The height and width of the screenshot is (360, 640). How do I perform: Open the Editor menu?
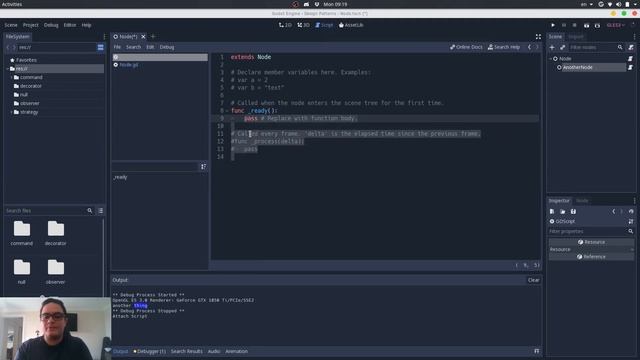click(x=70, y=25)
